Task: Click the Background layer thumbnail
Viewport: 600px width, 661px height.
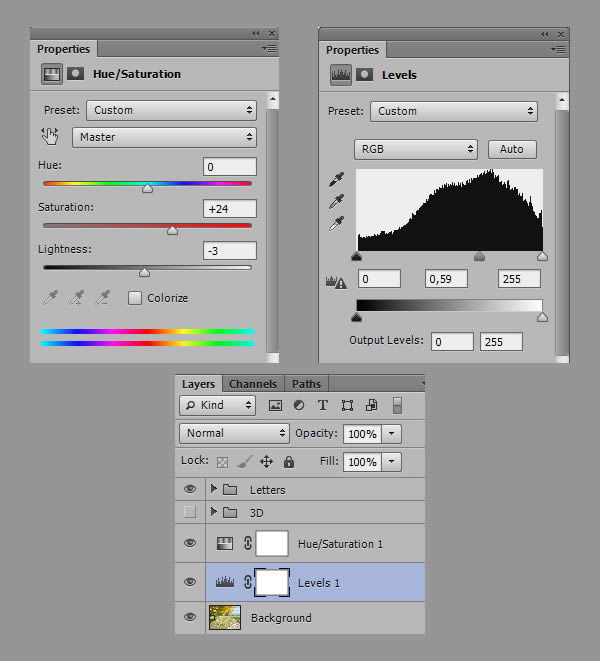Action: tap(225, 618)
